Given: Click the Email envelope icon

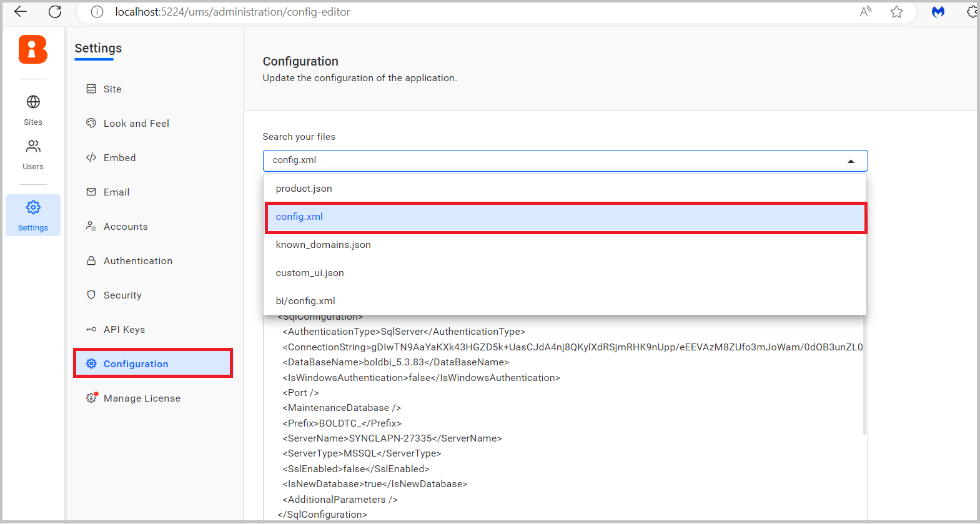Looking at the screenshot, I should (x=91, y=192).
